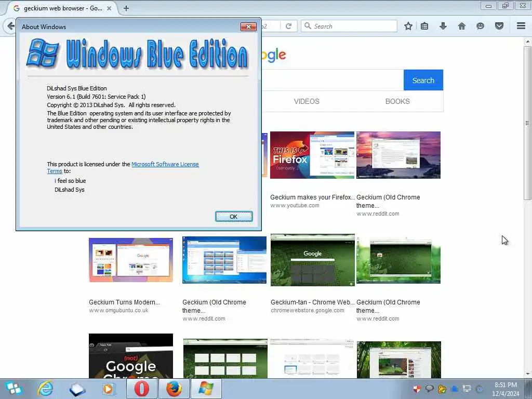Click the blue Search button on Google
532x399 pixels.
[423, 80]
